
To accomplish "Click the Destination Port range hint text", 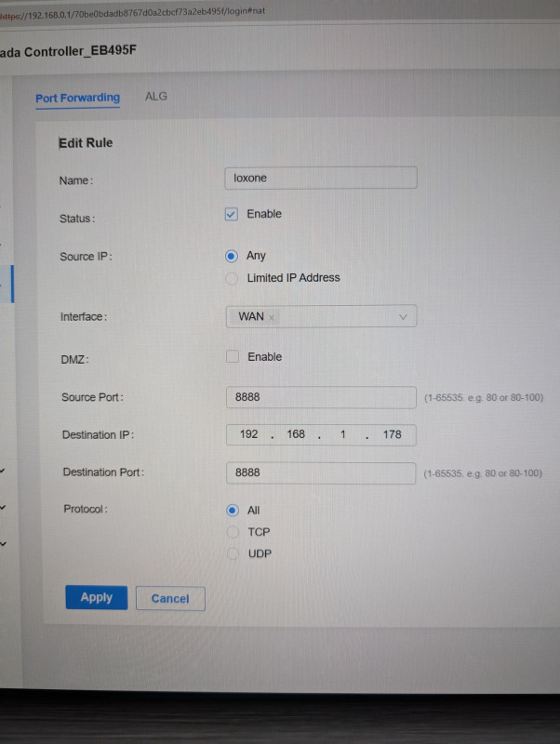I will coord(483,473).
